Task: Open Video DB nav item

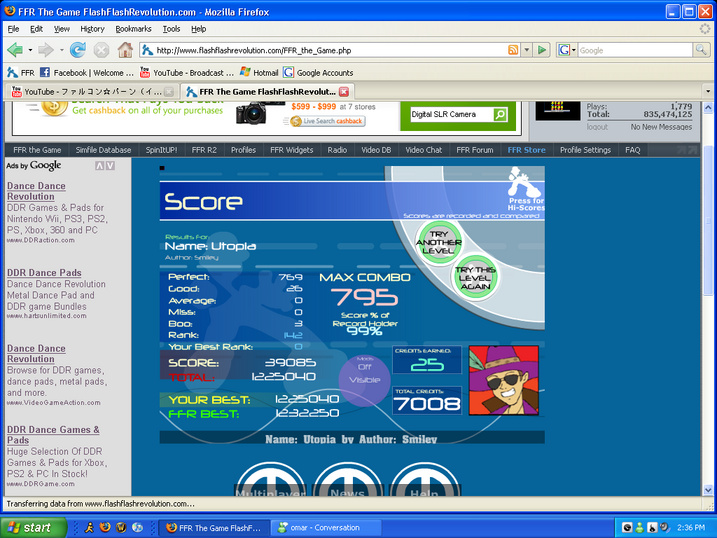Action: (376, 150)
